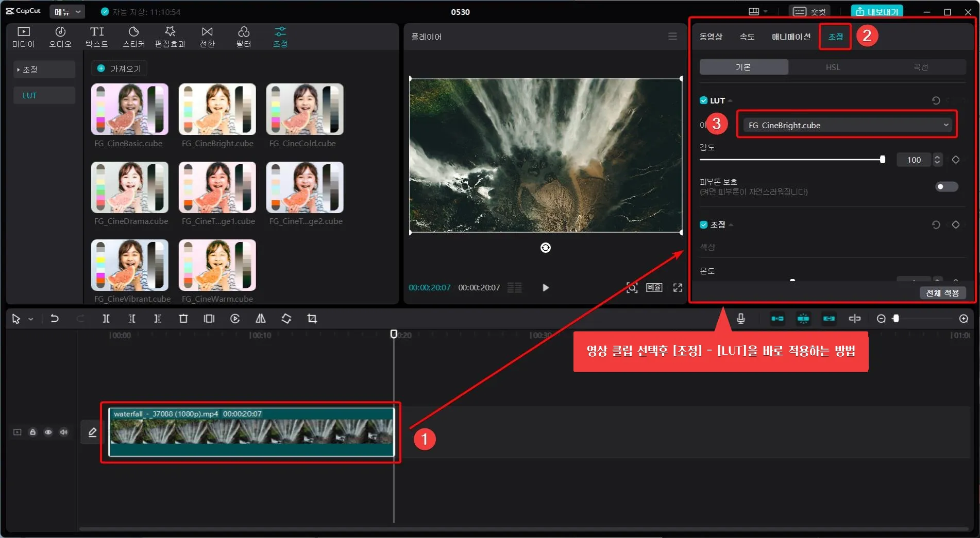
Task: Click the player hamburger menu icon
Action: pos(672,36)
